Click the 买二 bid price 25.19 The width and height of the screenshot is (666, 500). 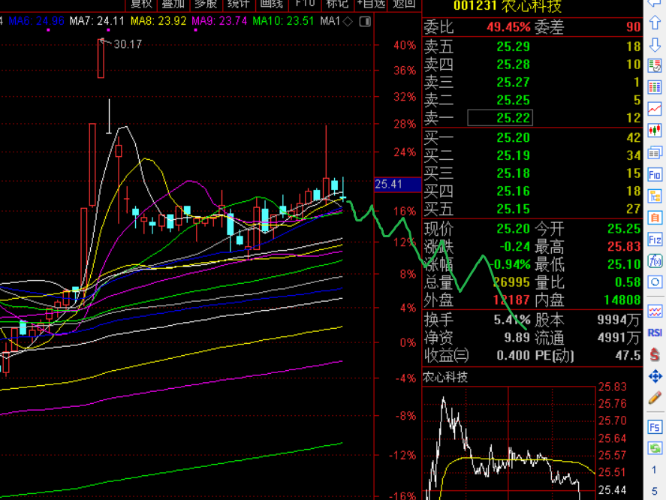[x=514, y=155]
